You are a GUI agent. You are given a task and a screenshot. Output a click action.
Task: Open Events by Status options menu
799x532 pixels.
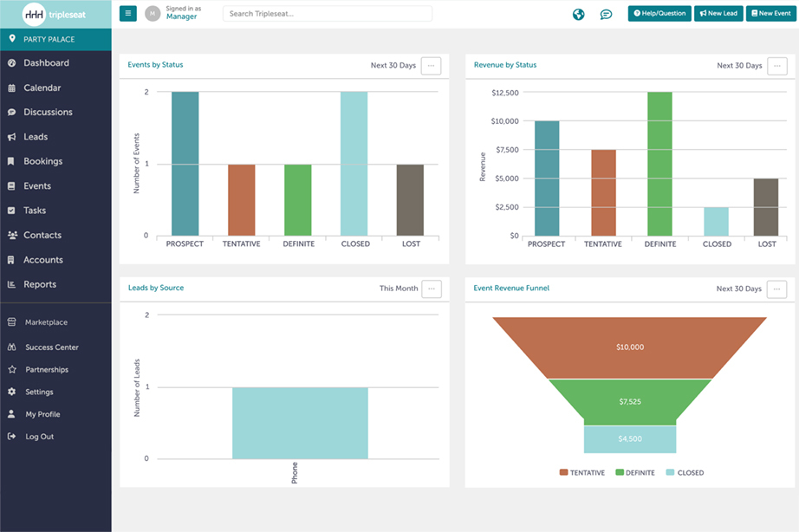coord(431,66)
